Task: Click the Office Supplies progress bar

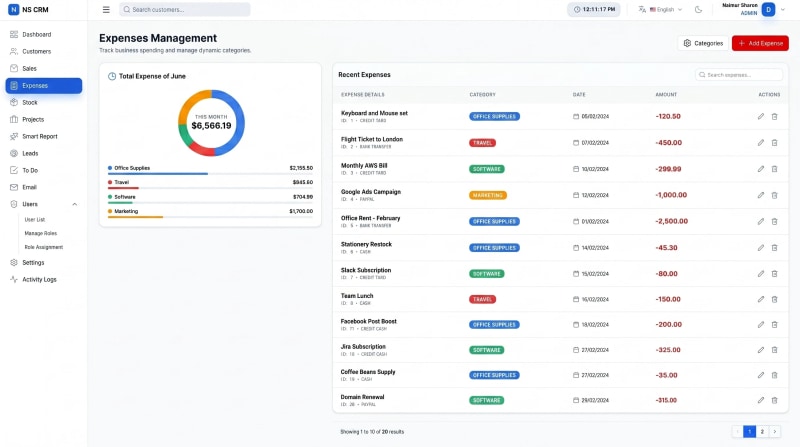Action: [x=210, y=173]
